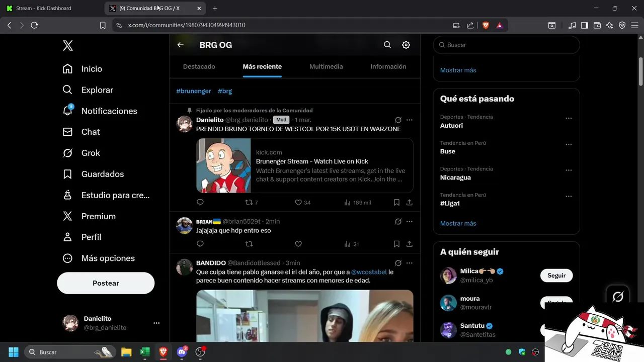
Task: Bookmark Danielito's pinned post
Action: click(396, 203)
